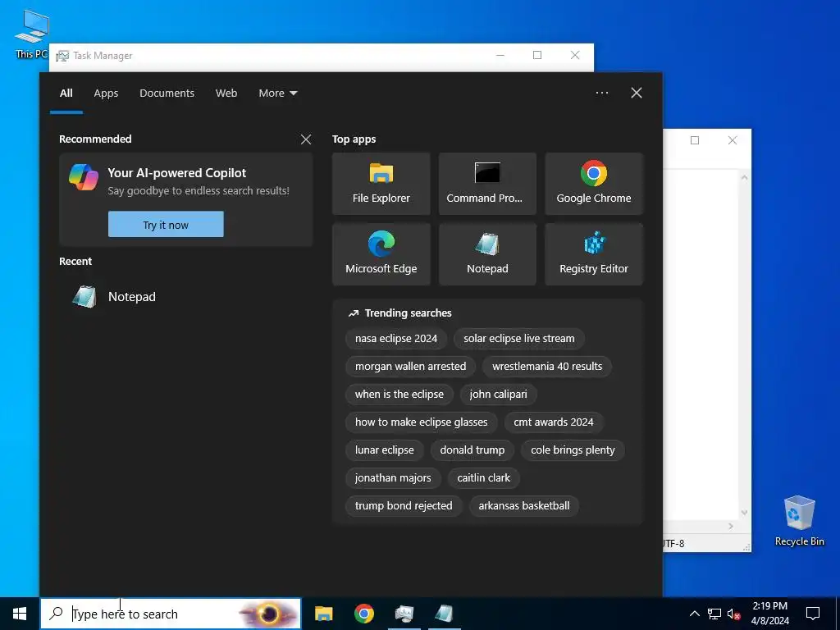Open the Action Center notifications icon
The height and width of the screenshot is (630, 840).
[813, 614]
